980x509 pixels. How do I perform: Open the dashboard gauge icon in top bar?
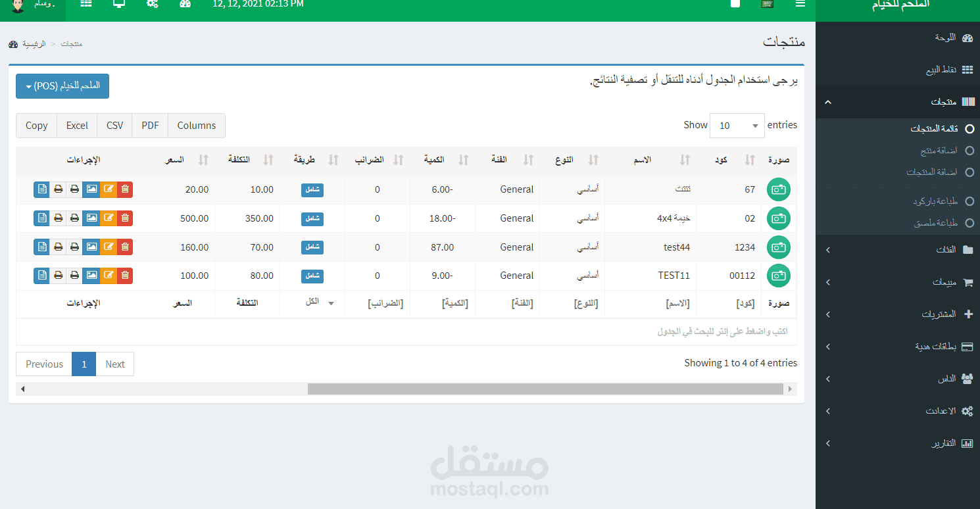(x=185, y=4)
